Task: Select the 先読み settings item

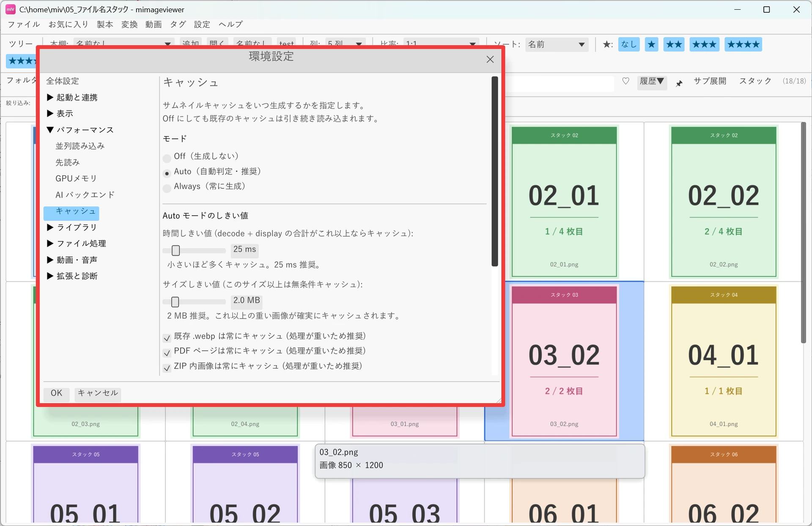Action: 68,162
